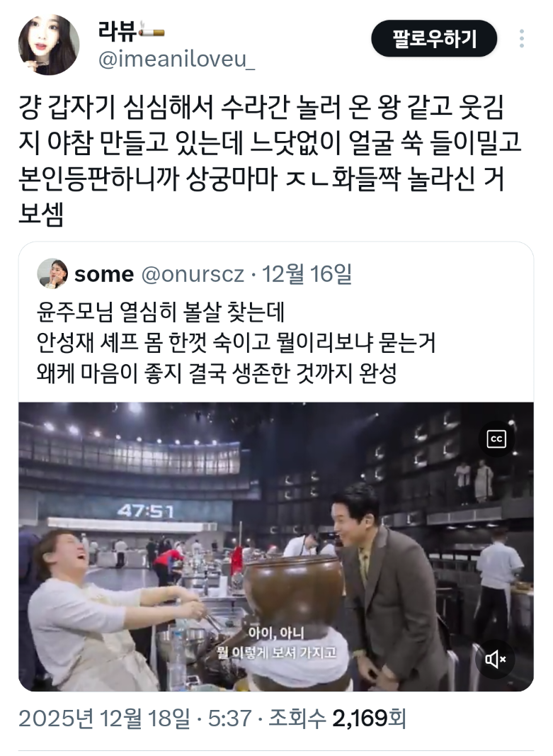553x756 pixels.
Task: Toggle closed captions CC on video
Action: pos(496,439)
